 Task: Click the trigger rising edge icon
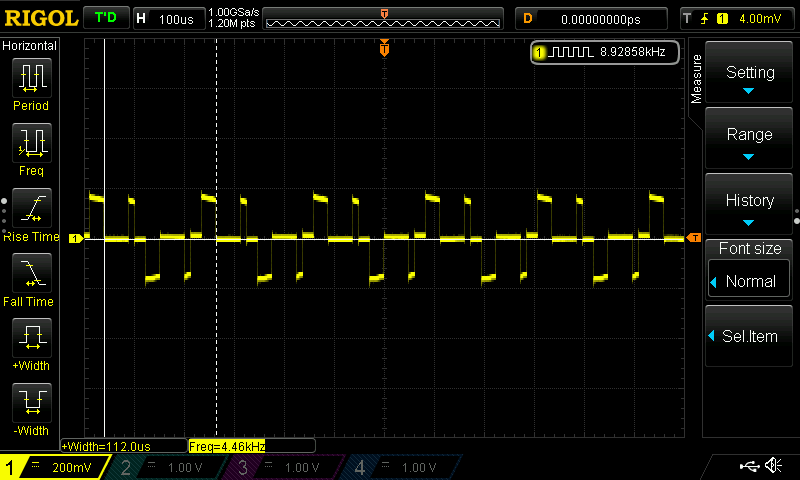click(705, 19)
